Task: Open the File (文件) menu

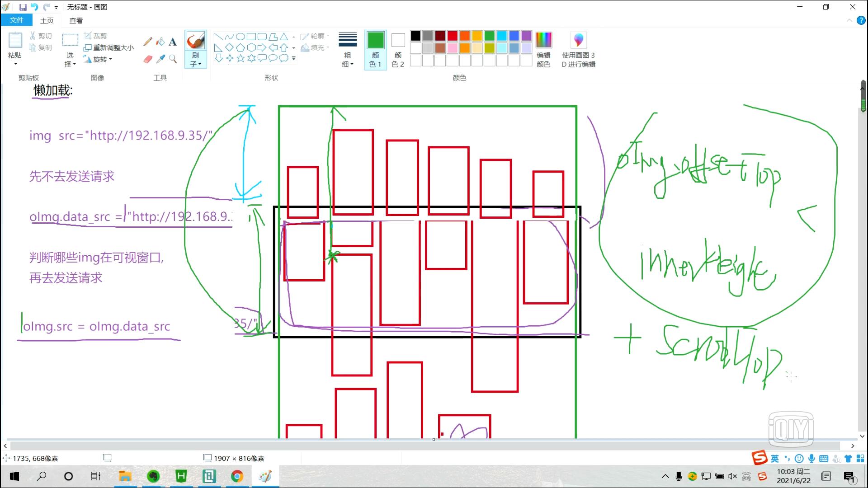Action: [x=16, y=20]
